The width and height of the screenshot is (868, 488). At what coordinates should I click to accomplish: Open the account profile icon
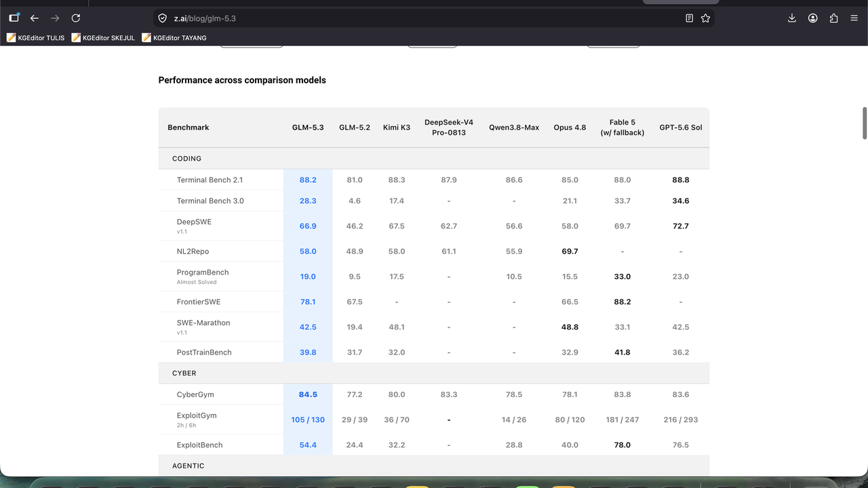tap(812, 18)
